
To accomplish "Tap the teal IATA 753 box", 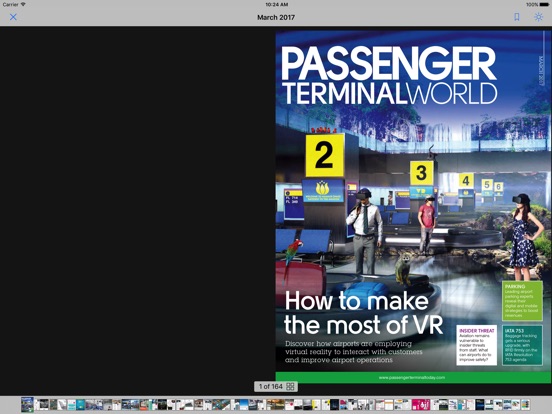I will click(x=522, y=345).
